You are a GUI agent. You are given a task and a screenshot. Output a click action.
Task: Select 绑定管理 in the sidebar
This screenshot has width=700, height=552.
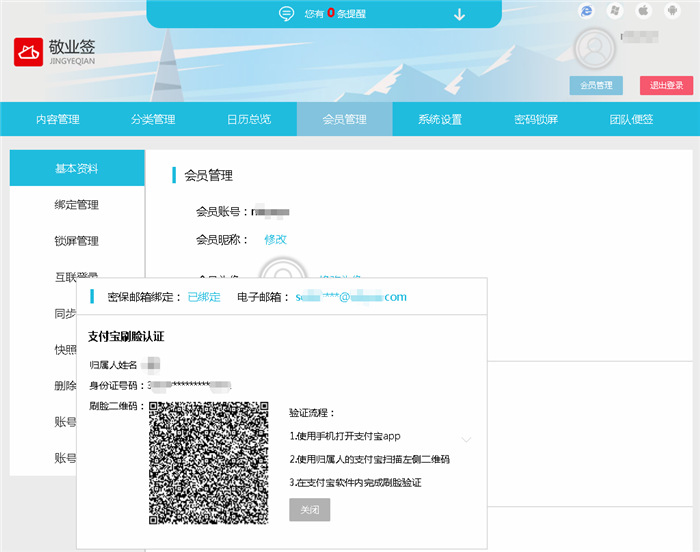[77, 205]
